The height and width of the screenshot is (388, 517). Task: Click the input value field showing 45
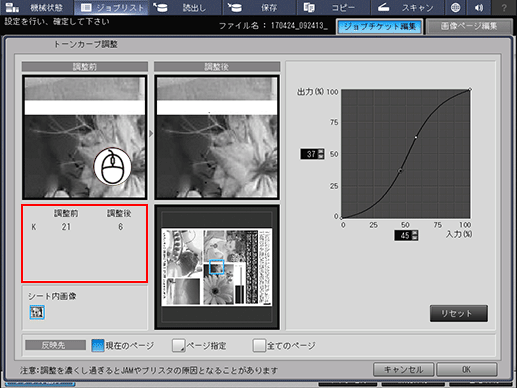403,236
